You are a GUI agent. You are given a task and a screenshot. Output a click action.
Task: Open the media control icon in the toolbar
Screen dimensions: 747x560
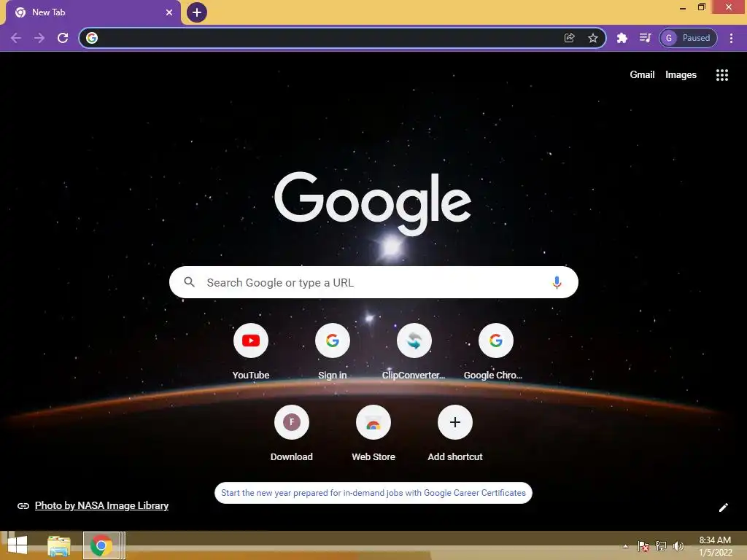[x=645, y=38]
